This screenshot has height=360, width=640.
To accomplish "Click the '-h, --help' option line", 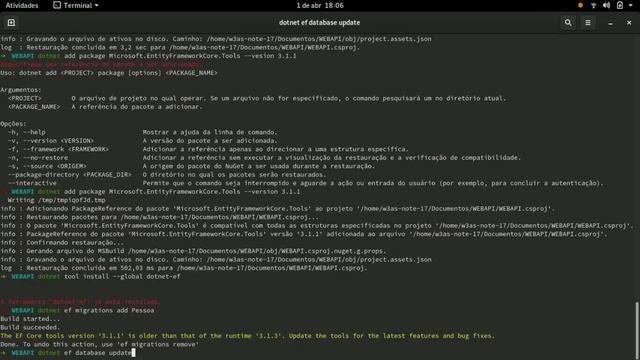I will click(x=142, y=132).
